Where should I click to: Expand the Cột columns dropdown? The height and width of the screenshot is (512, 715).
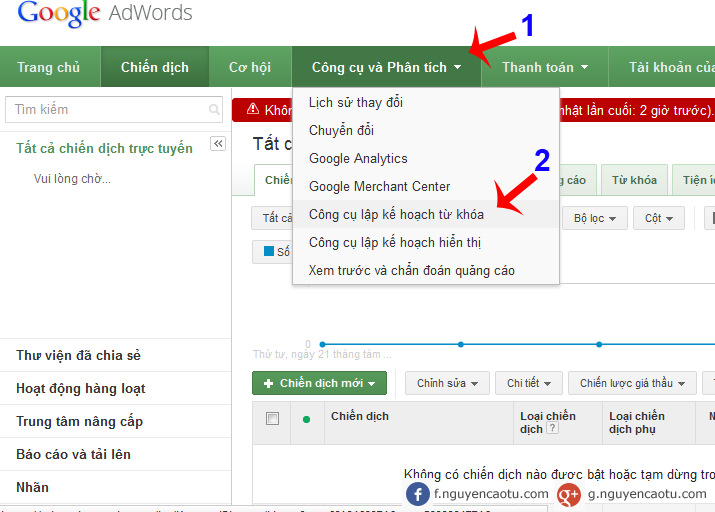point(658,218)
